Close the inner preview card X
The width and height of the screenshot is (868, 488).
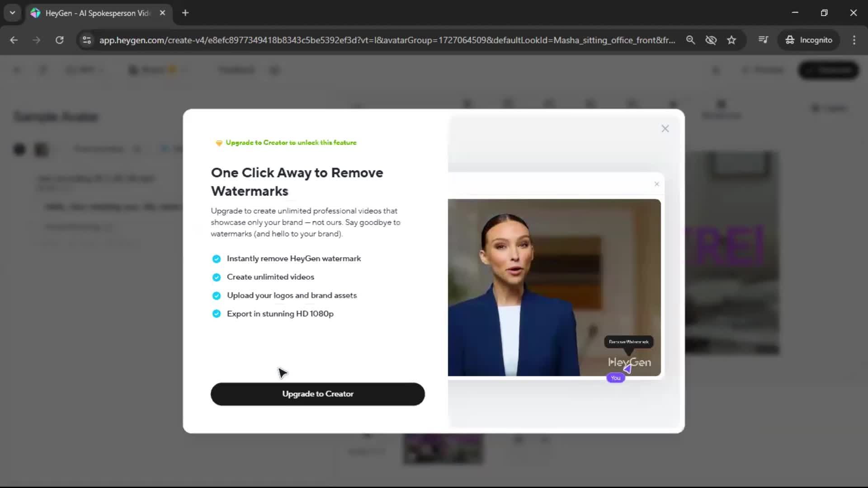click(656, 184)
